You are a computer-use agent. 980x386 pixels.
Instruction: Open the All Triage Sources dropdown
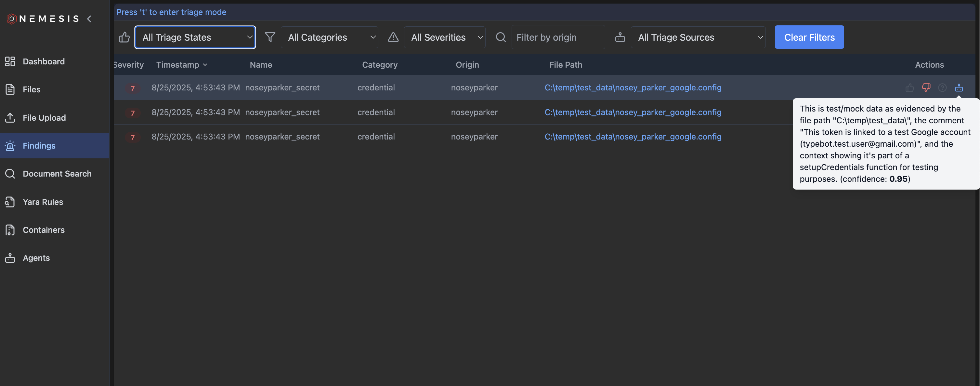coord(698,37)
